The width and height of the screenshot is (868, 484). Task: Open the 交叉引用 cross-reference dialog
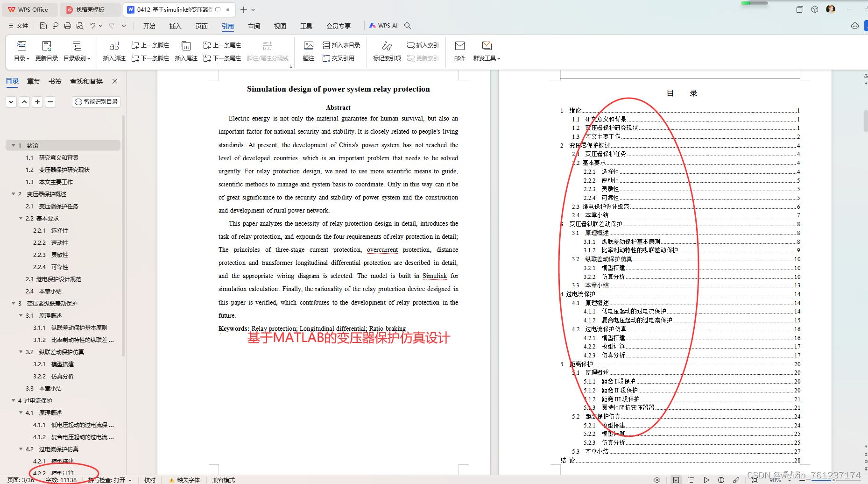(339, 58)
